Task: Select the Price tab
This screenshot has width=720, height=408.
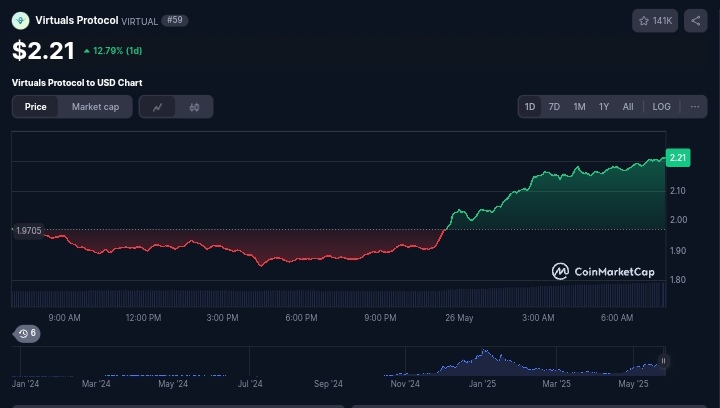Action: [x=35, y=107]
